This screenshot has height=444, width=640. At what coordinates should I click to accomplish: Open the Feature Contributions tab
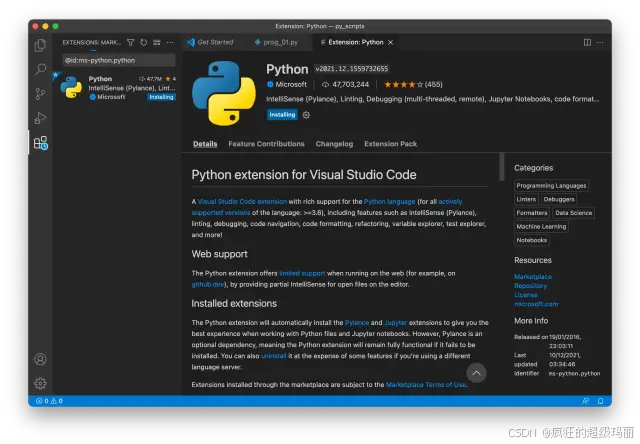(x=266, y=144)
